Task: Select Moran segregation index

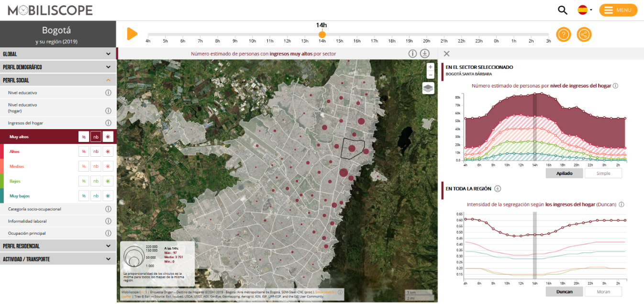Action: coord(603,292)
